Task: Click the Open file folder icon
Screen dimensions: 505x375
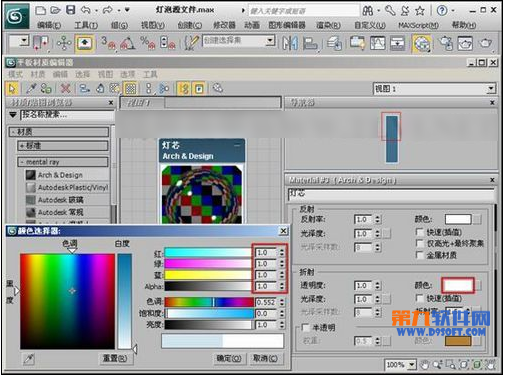Action: 55,10
